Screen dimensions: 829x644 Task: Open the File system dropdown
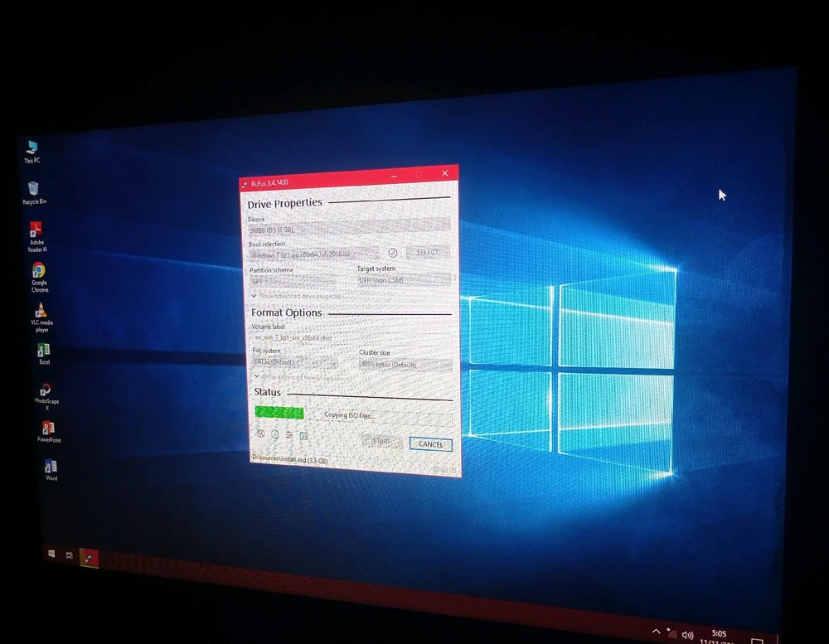[293, 362]
